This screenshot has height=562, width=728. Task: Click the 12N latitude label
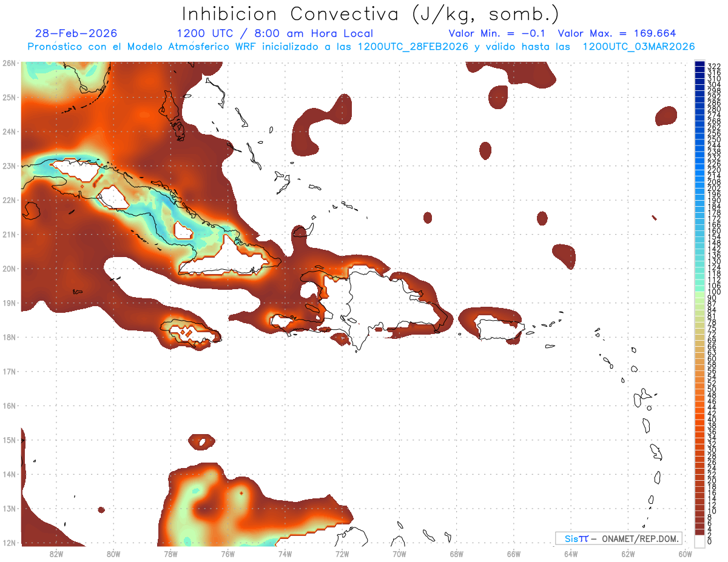9,543
